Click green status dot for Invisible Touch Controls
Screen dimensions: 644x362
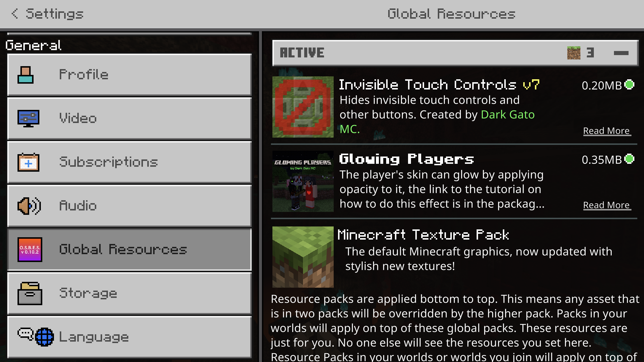pos(630,85)
